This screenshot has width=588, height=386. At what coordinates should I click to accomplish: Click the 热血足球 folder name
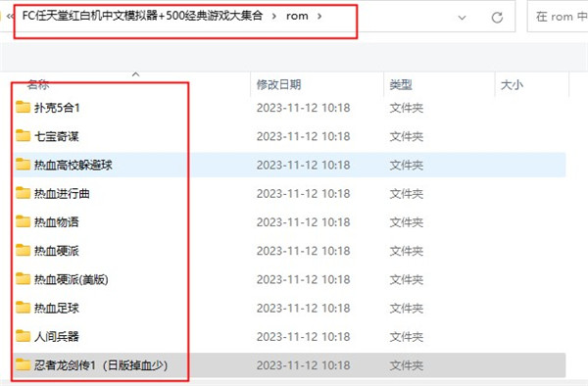point(57,308)
